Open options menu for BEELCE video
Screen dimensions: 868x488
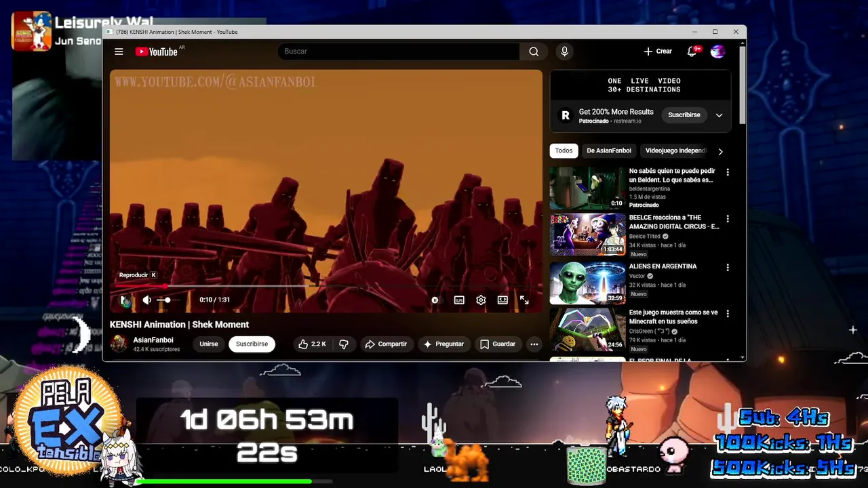pyautogui.click(x=728, y=219)
